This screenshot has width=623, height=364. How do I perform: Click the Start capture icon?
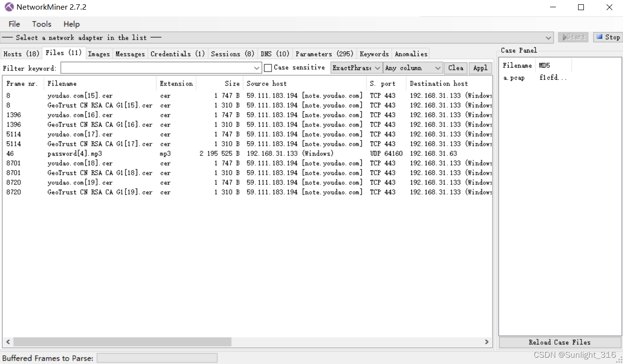coord(573,37)
